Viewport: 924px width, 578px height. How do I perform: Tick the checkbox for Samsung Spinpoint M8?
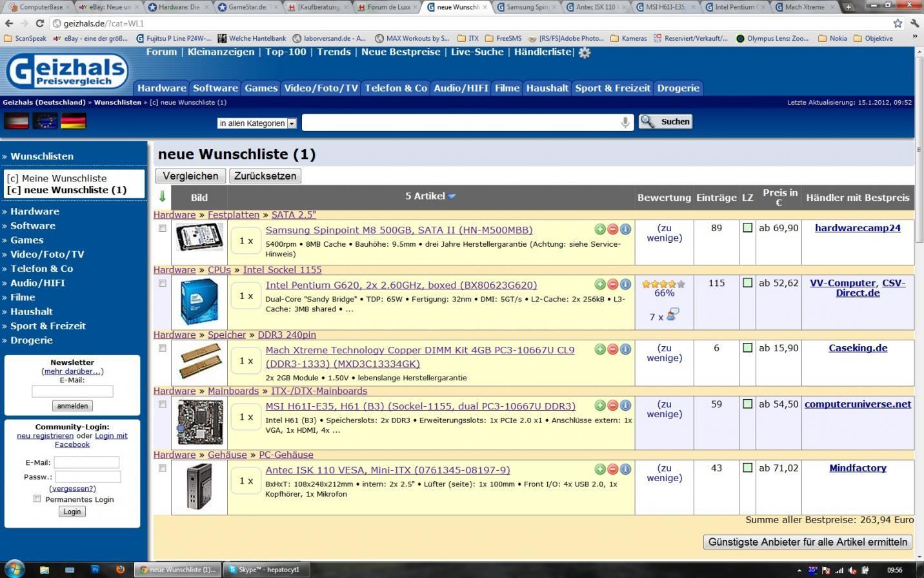point(163,229)
